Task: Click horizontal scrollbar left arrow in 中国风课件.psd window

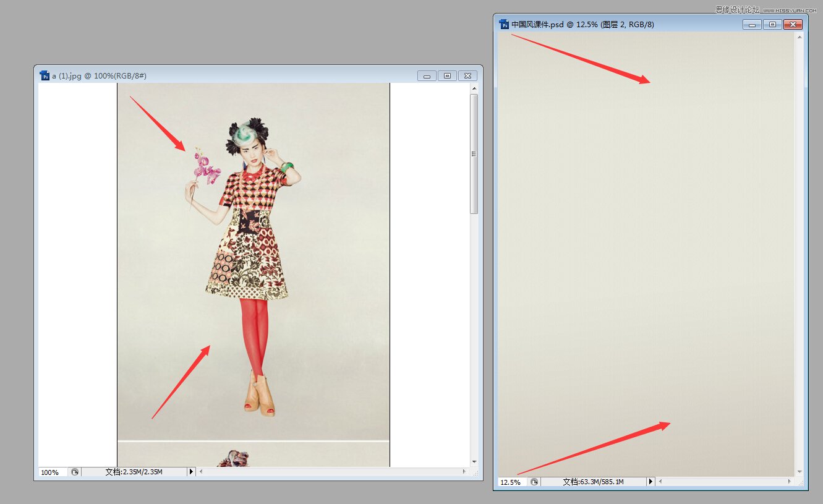Action: pos(660,482)
